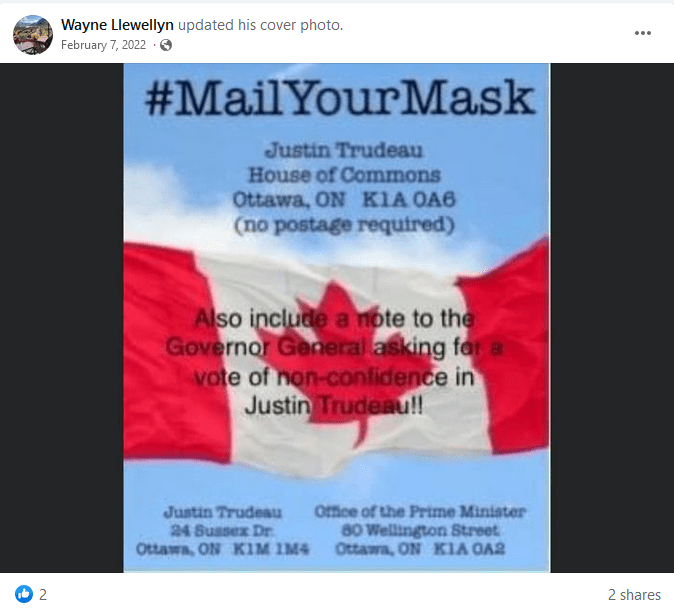Click the black area left of the photo
674x615 pixels.
click(x=62, y=318)
